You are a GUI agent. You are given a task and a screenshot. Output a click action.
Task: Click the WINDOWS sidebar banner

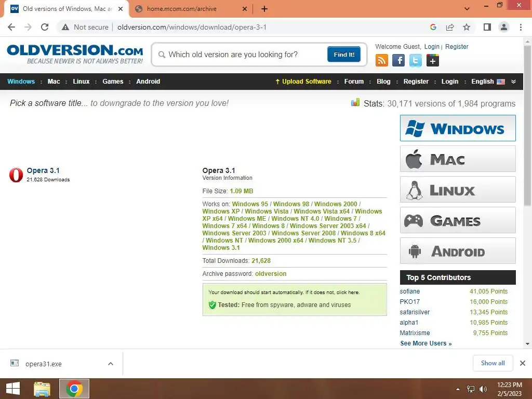pos(458,128)
